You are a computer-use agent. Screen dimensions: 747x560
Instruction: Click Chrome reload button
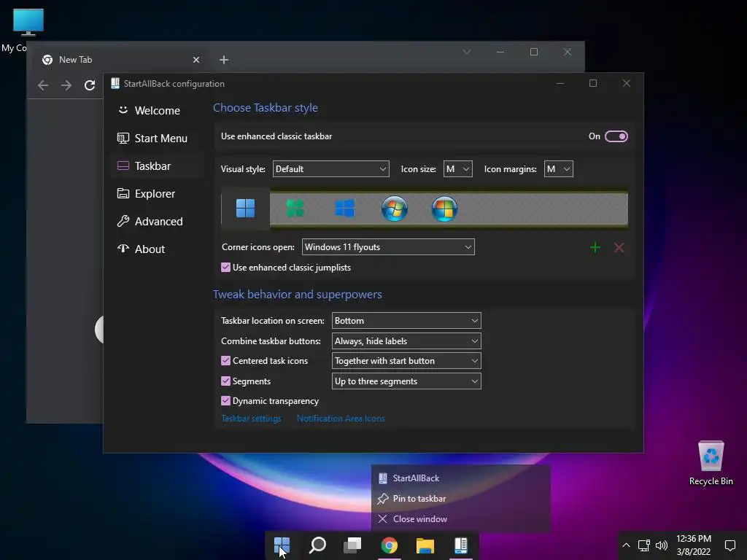(x=90, y=85)
